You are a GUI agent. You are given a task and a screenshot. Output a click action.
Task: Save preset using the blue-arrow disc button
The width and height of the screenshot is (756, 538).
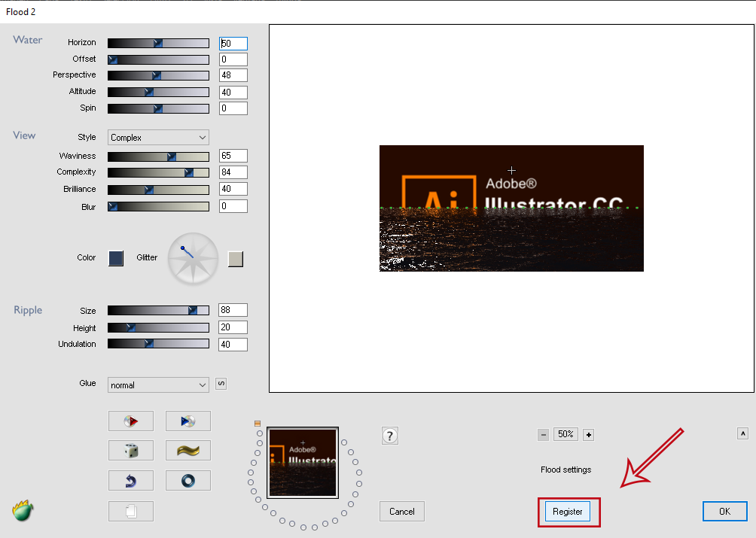tap(188, 421)
